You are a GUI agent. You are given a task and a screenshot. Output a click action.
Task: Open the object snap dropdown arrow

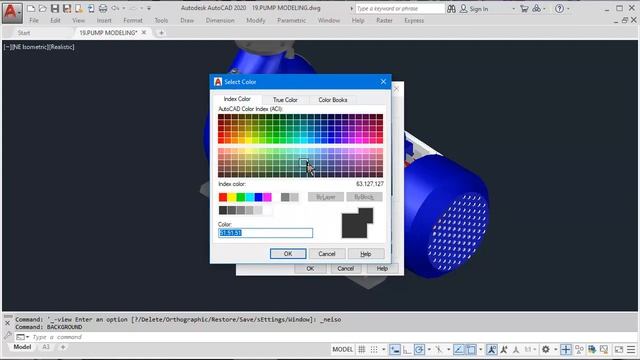tap(480, 349)
